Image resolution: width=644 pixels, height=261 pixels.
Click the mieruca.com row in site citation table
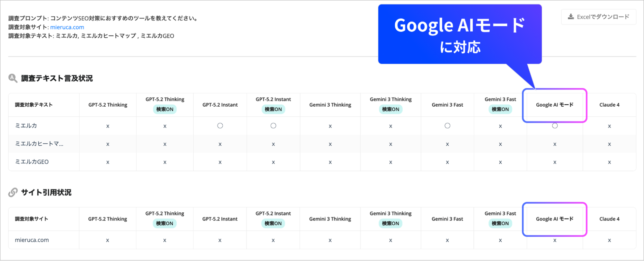32,240
